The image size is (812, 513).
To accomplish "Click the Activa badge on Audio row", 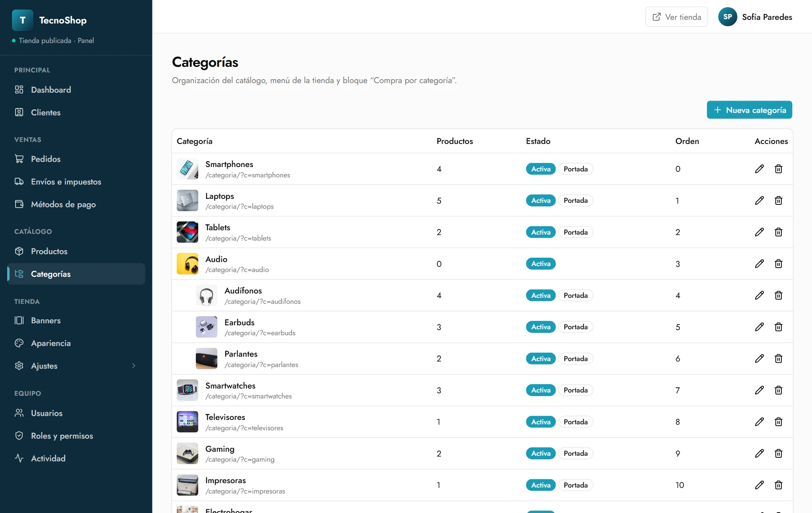I will point(541,264).
